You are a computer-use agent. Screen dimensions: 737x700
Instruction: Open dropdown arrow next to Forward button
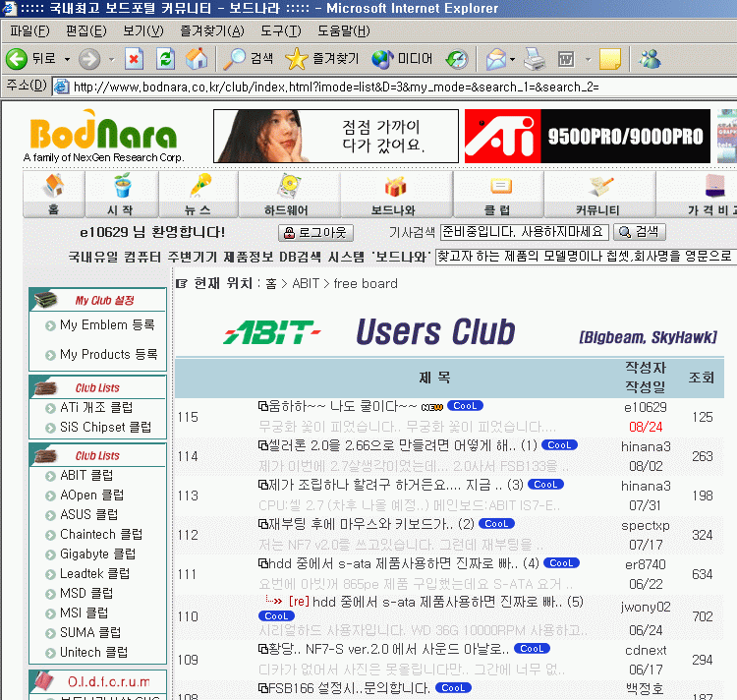point(111,60)
